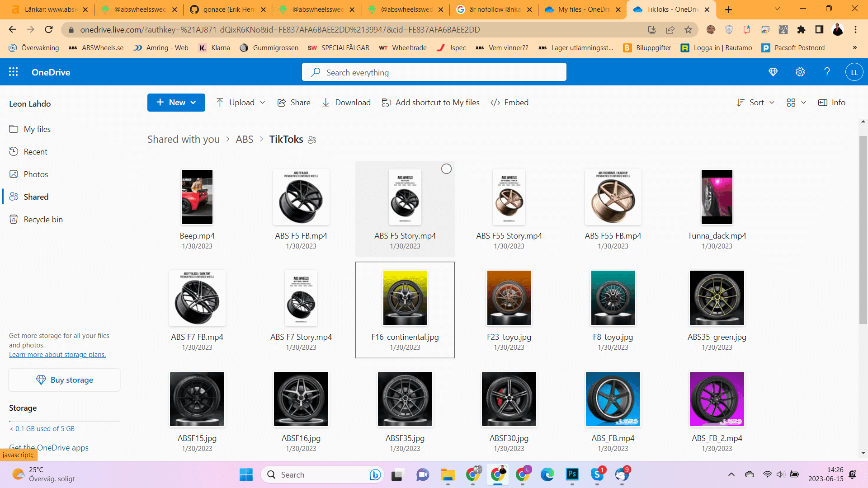Open the Info details pane
This screenshot has width=868, height=488.
(832, 103)
